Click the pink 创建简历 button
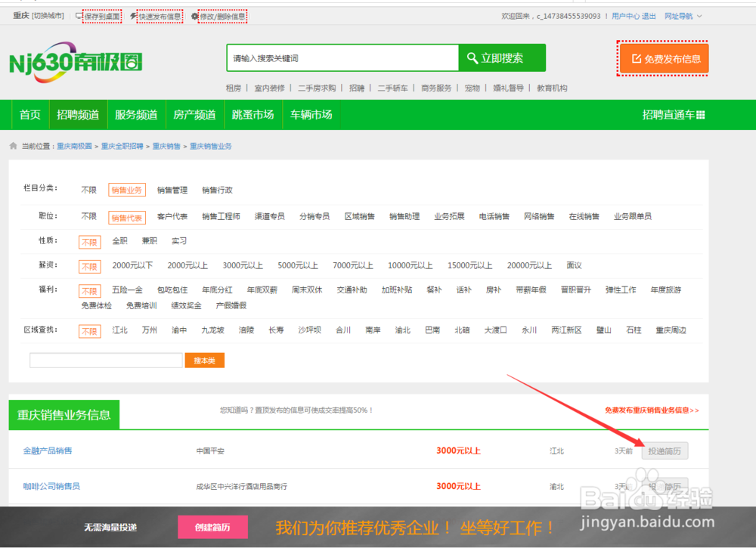This screenshot has width=756, height=548. tap(212, 528)
